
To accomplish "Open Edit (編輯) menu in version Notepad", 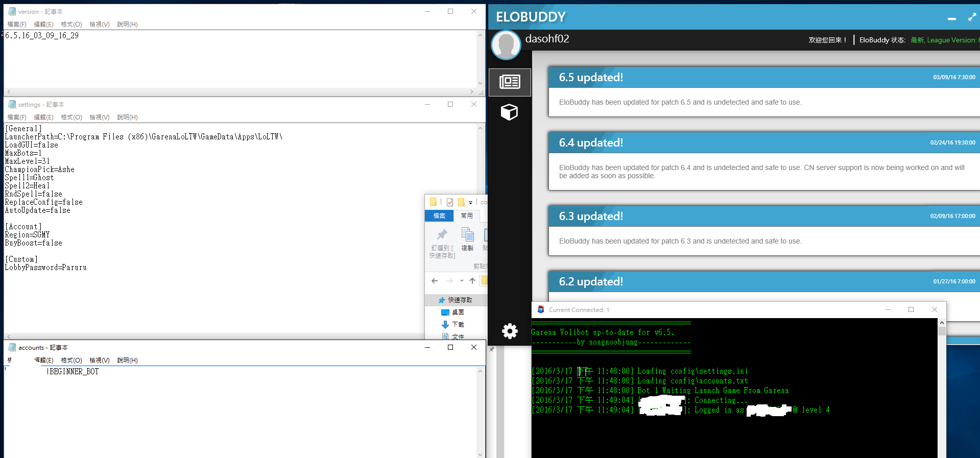I will point(43,25).
